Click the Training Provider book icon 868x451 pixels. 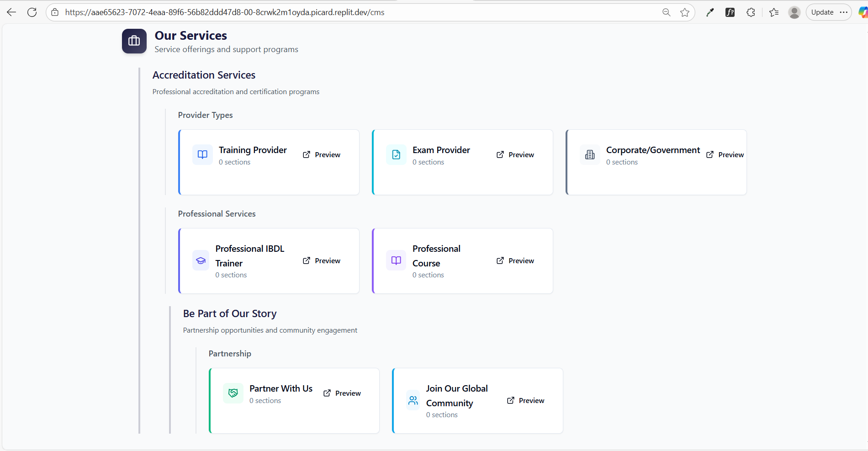202,155
